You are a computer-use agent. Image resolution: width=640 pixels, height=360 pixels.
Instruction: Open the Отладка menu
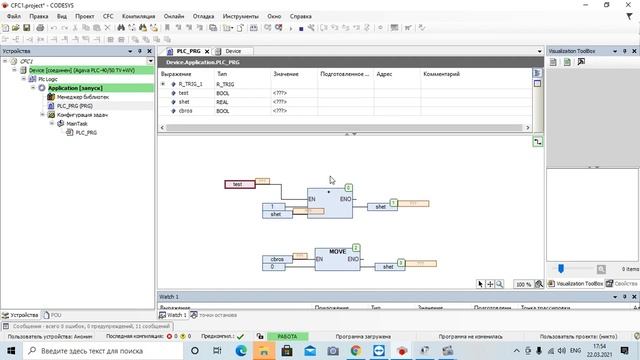[x=203, y=16]
